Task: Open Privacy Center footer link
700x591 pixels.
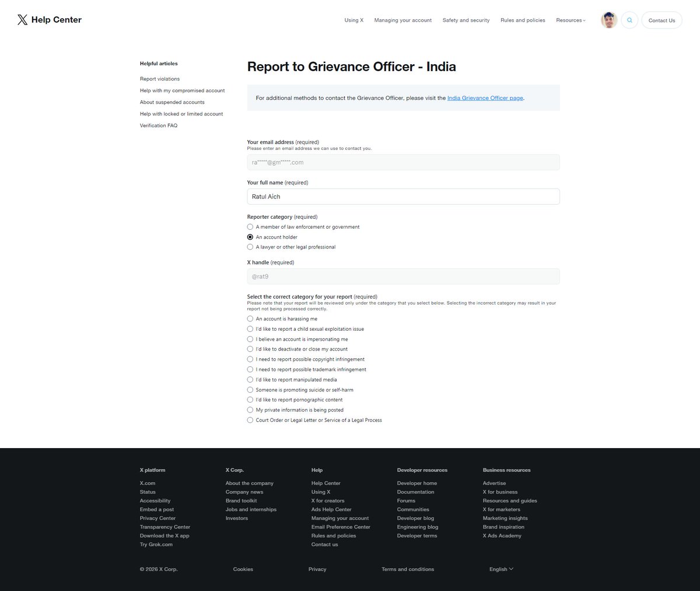Action: pos(157,518)
